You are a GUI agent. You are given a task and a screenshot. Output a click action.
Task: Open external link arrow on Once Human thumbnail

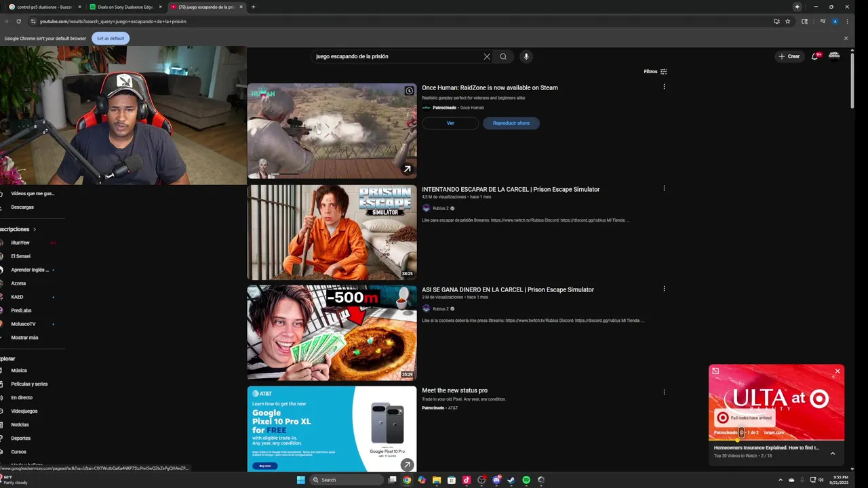[x=407, y=169]
